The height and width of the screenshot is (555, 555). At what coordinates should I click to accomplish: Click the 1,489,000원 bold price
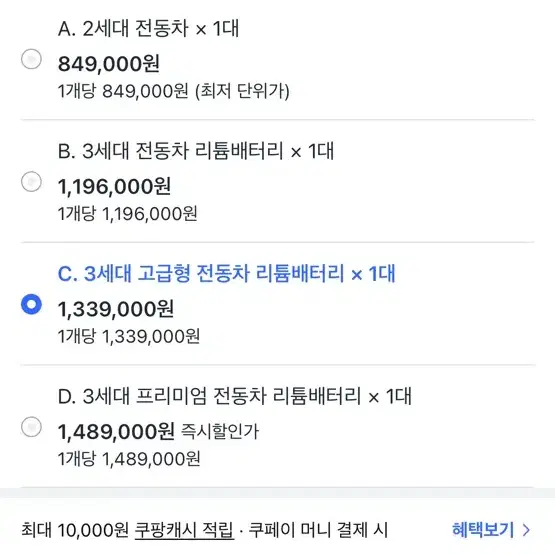pyautogui.click(x=116, y=432)
